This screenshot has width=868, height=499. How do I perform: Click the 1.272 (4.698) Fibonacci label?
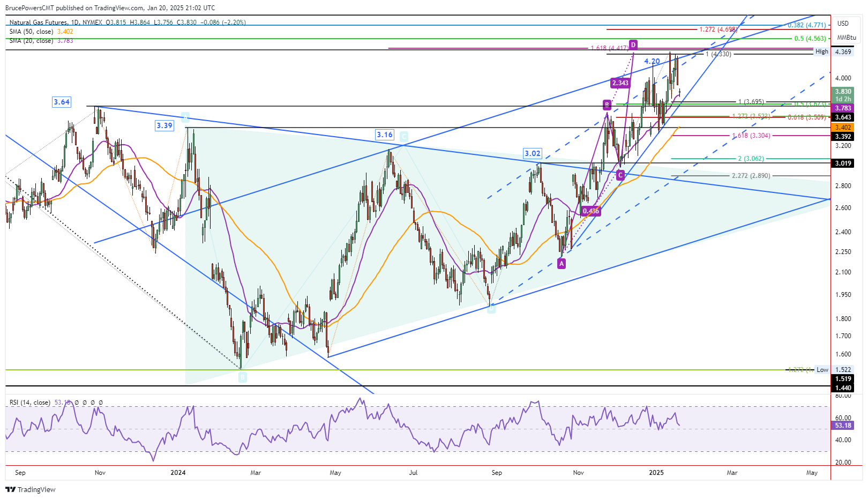(718, 29)
